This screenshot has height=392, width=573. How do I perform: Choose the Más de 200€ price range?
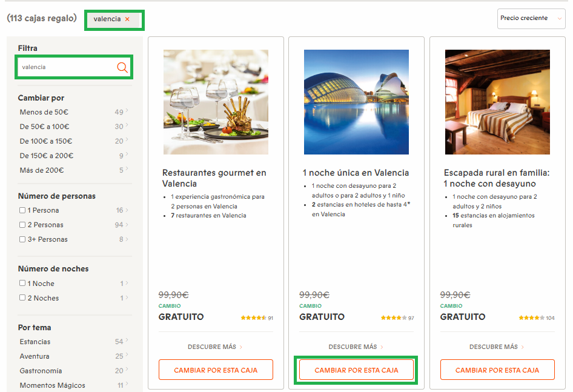click(41, 170)
